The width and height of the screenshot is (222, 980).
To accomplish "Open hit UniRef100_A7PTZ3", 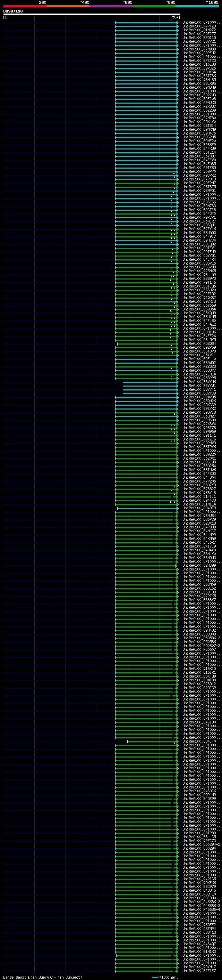I will point(199,26).
